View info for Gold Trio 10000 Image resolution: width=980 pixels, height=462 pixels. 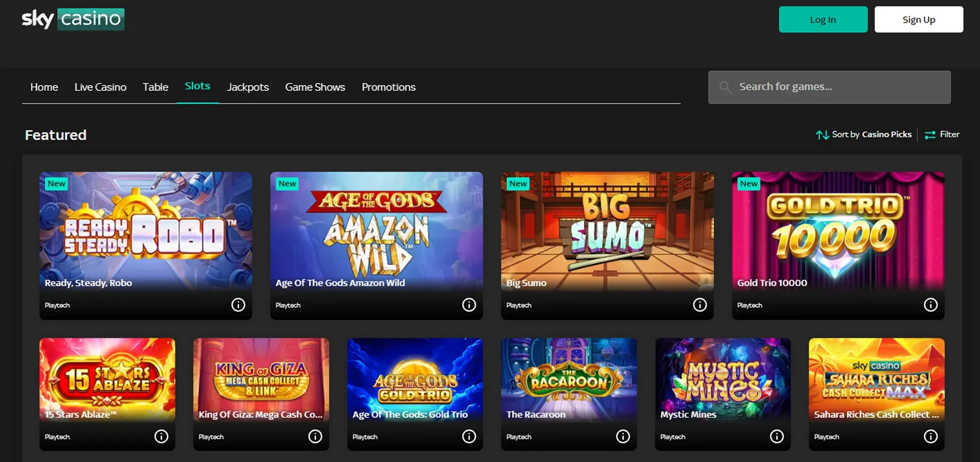coord(931,305)
